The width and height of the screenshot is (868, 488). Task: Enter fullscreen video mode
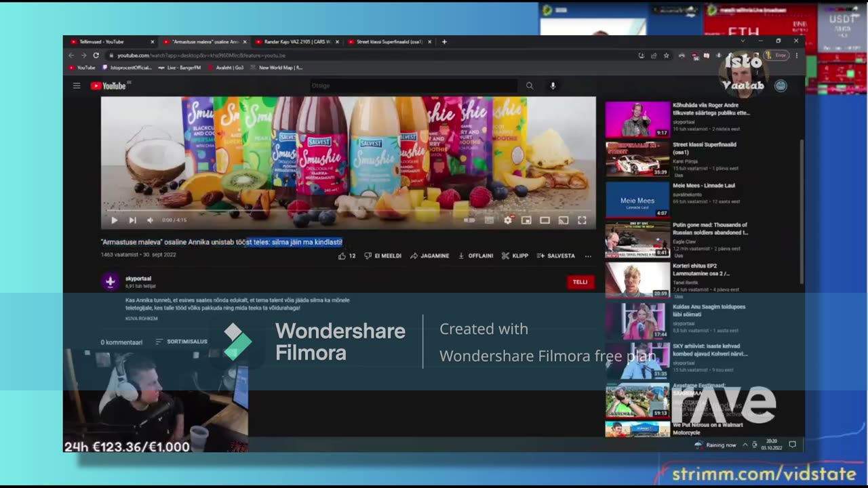pyautogui.click(x=582, y=220)
